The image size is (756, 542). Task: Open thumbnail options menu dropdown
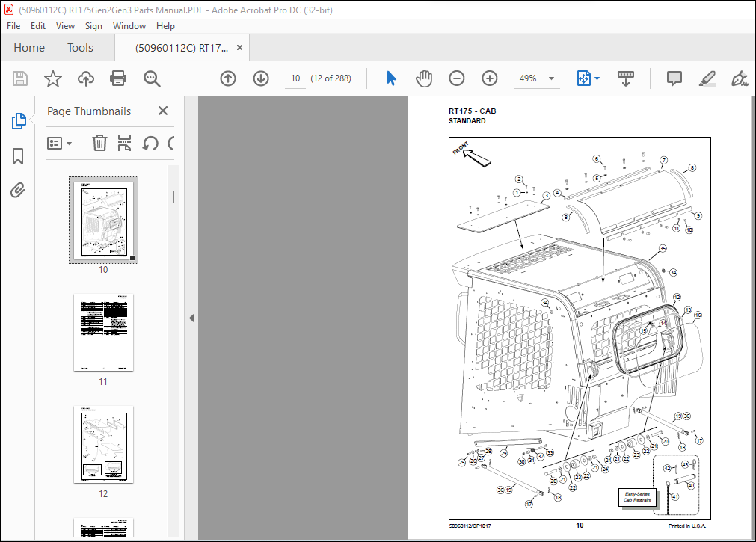coord(59,144)
